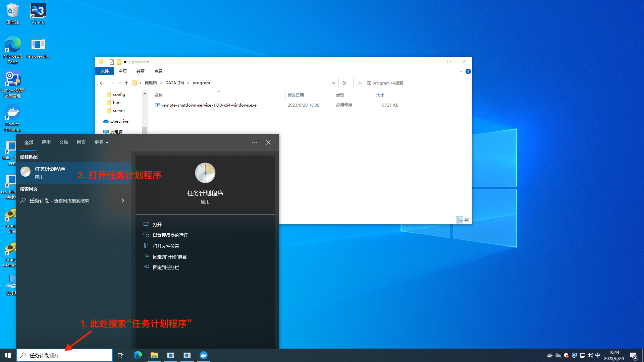Open the 文件 menu in Explorer
The image size is (644, 362).
tap(105, 71)
